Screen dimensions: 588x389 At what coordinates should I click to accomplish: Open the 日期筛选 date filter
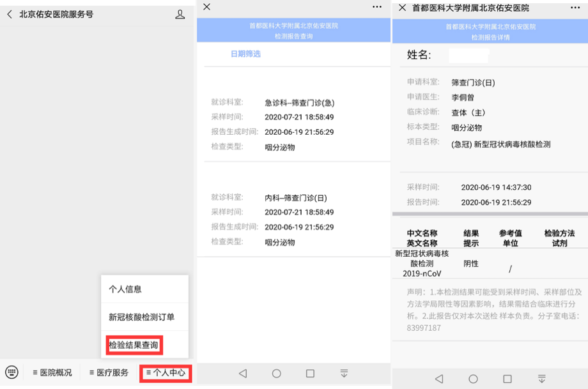coord(245,54)
